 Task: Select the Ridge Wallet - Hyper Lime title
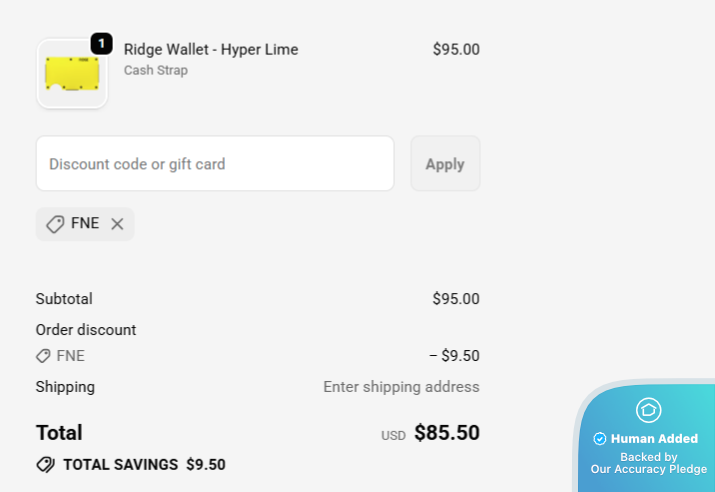pyautogui.click(x=211, y=49)
